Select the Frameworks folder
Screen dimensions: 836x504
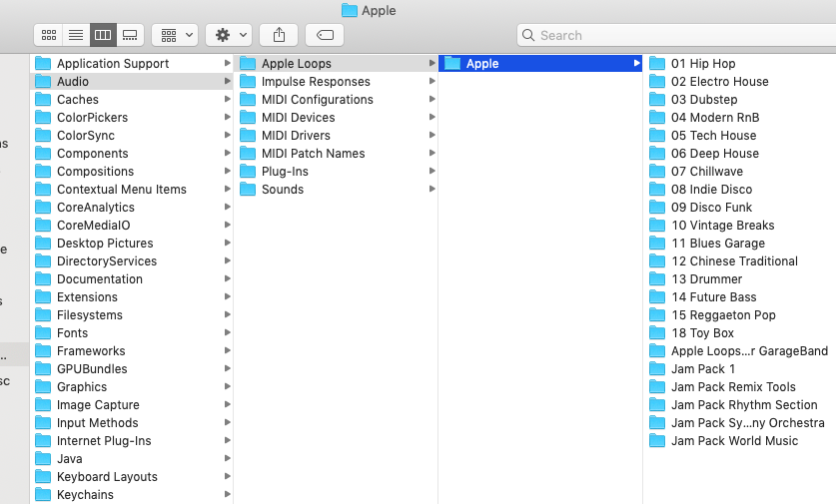point(132,351)
